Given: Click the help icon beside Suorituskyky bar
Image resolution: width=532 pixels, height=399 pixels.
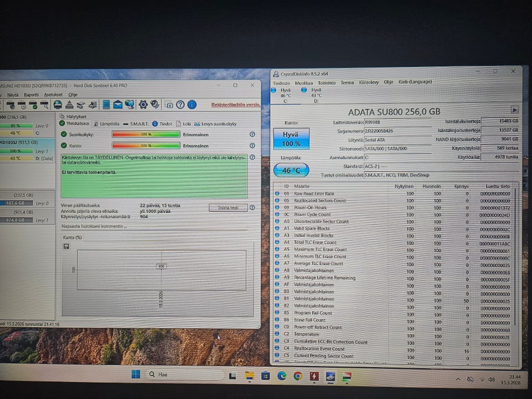Looking at the screenshot, I should pyautogui.click(x=252, y=134).
